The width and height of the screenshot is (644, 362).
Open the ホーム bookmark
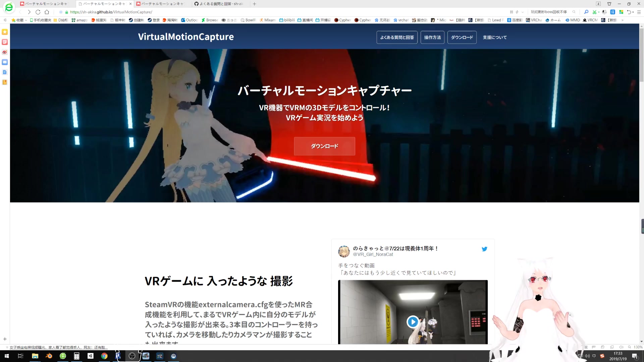(553, 20)
